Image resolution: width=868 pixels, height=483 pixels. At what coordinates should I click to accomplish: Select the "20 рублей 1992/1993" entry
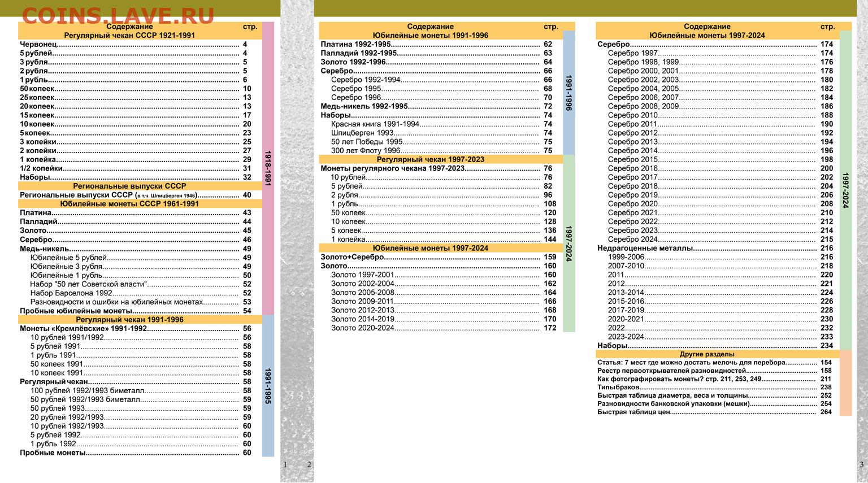tap(140, 417)
